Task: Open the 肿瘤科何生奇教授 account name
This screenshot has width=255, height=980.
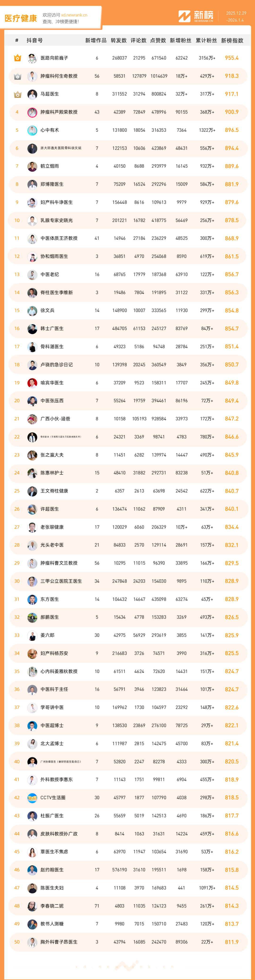Action: (x=59, y=76)
